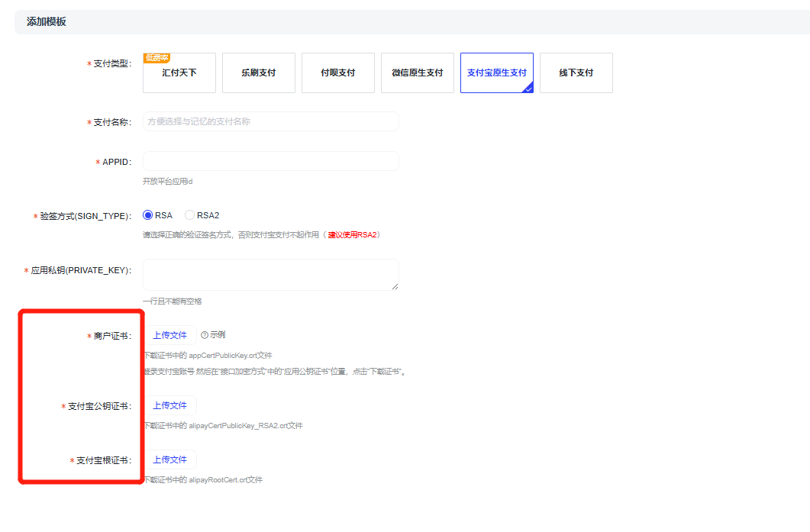Choose the RSA2 signature radio button
810x532 pixels.
[x=190, y=215]
